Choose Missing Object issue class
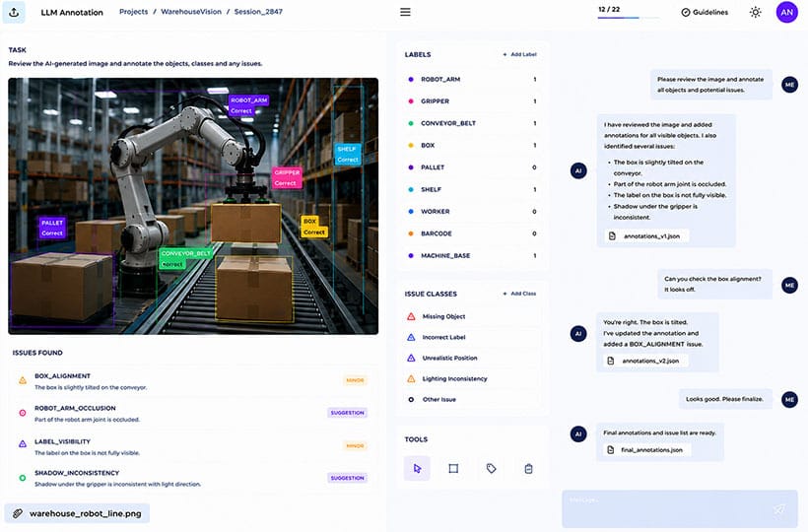Viewport: 808px width, 532px height. point(473,316)
